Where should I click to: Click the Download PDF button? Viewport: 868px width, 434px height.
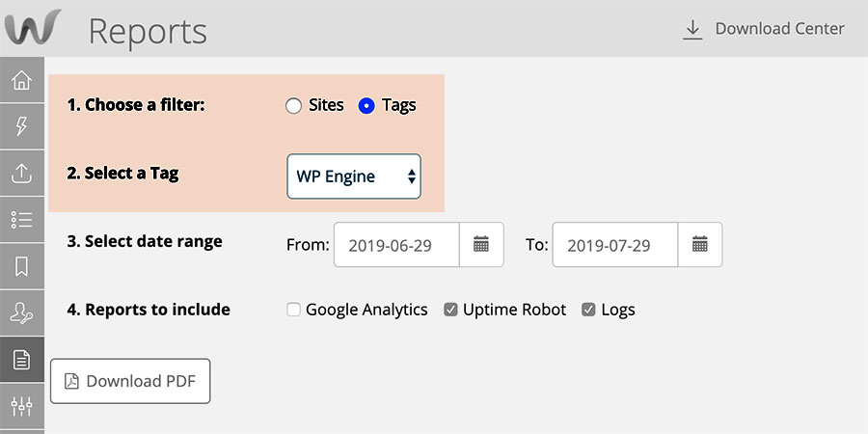tap(130, 381)
